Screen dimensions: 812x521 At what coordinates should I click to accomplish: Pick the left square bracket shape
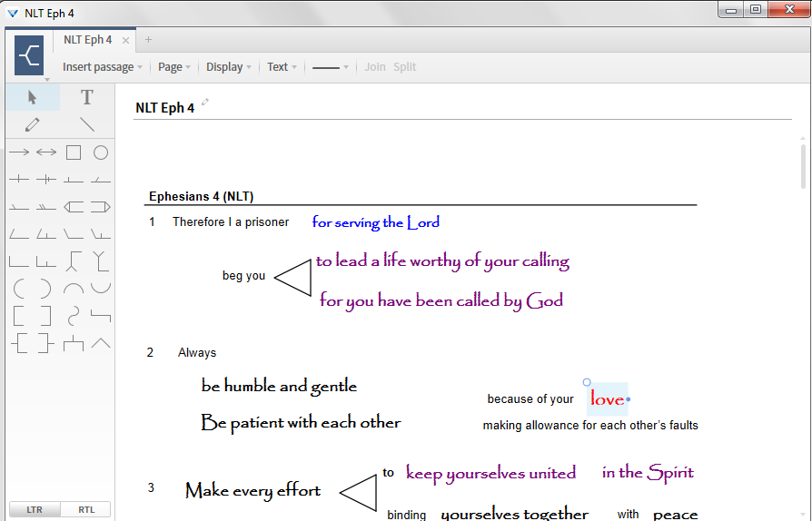[x=19, y=316]
